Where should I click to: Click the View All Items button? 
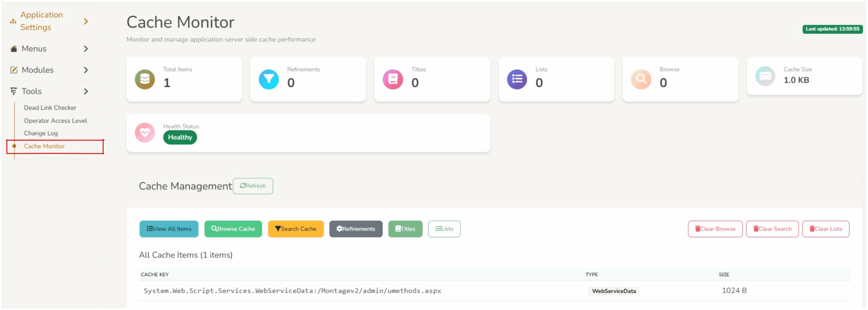(169, 229)
